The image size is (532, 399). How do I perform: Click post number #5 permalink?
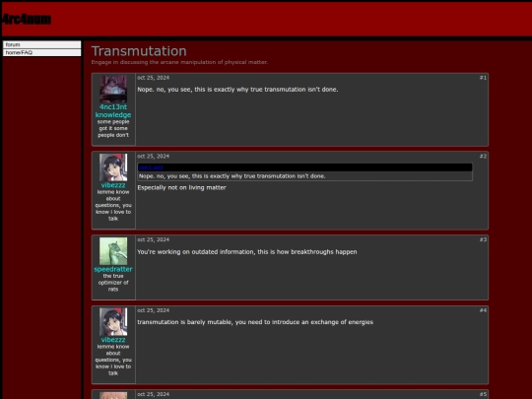483,394
